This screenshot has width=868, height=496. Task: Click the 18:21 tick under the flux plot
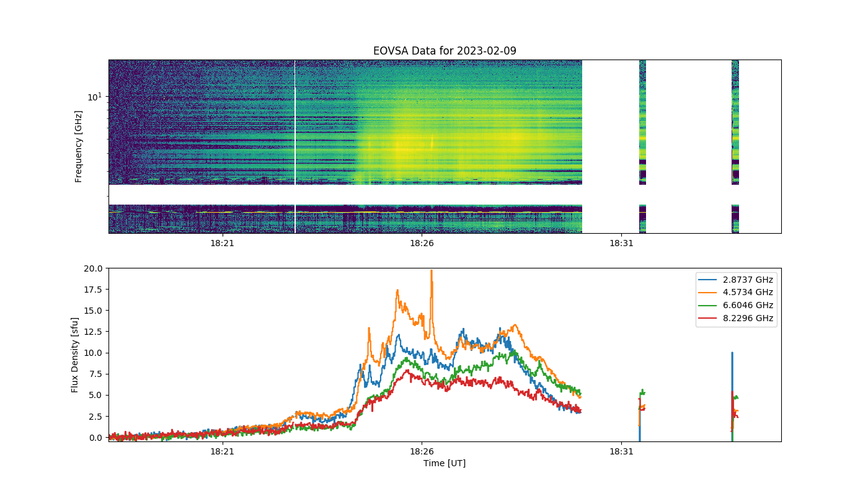(222, 451)
